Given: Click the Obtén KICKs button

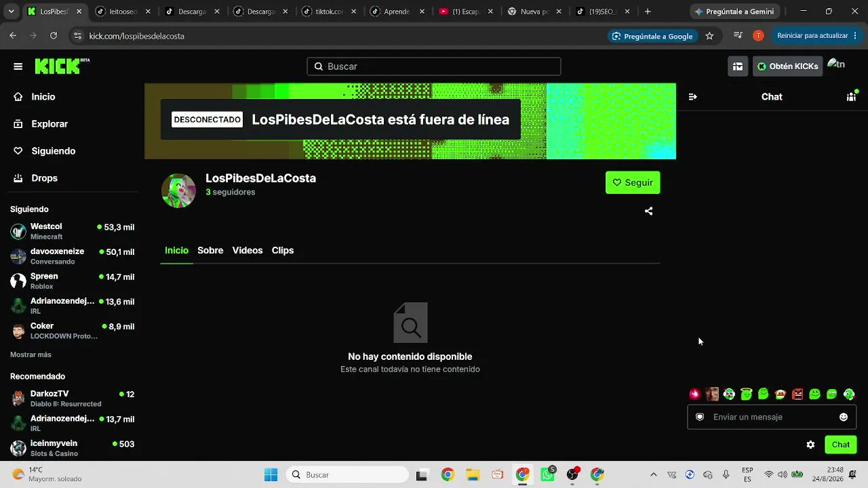Looking at the screenshot, I should (787, 66).
